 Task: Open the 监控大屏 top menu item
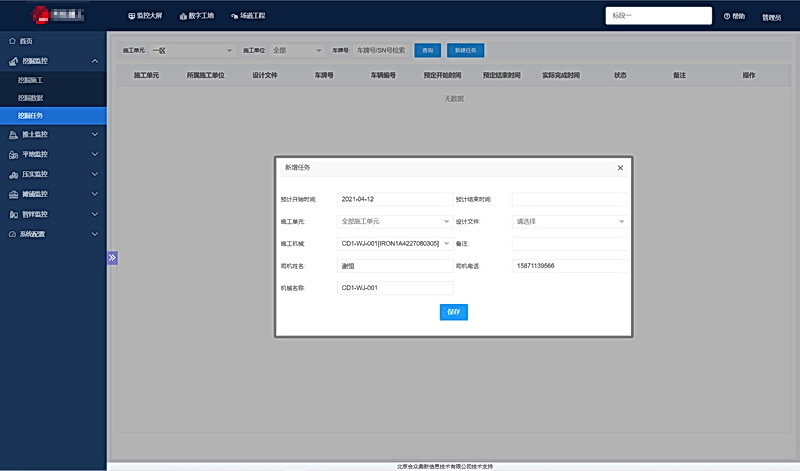point(146,16)
